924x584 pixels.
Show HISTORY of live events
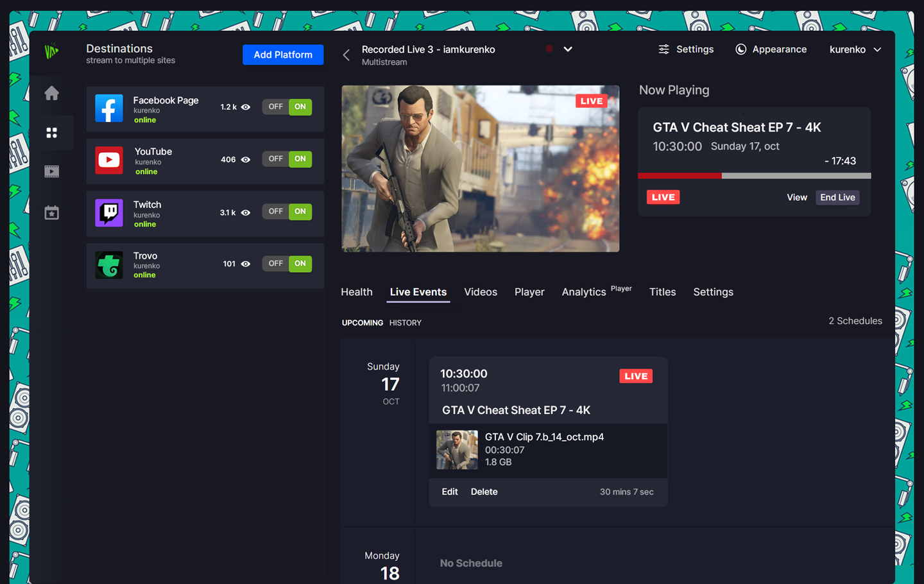pos(406,323)
